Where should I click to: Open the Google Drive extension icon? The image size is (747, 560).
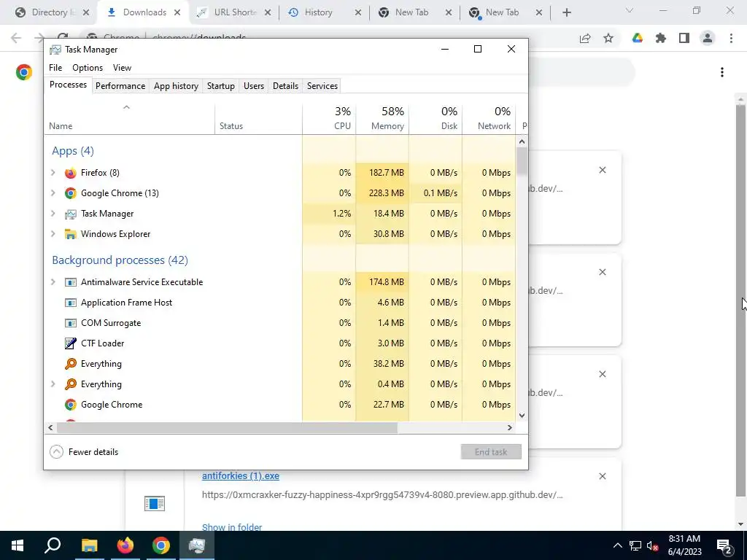[638, 38]
